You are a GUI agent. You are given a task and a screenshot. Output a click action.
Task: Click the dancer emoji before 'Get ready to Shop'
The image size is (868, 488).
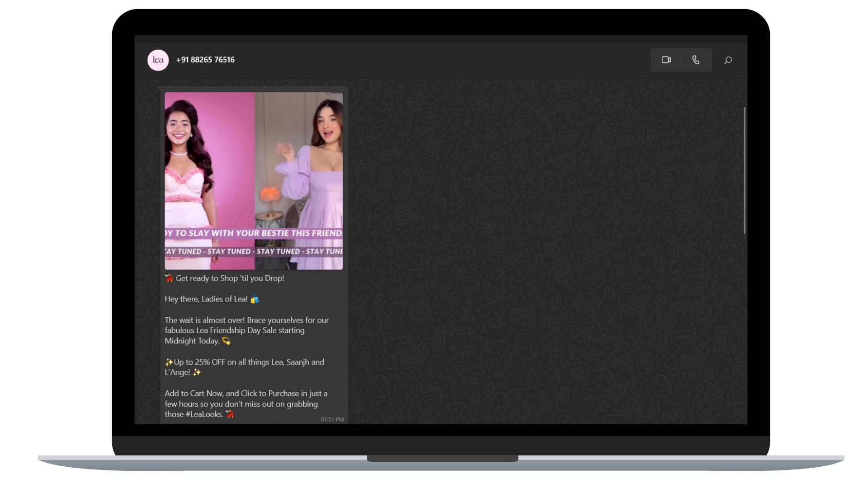pos(169,278)
